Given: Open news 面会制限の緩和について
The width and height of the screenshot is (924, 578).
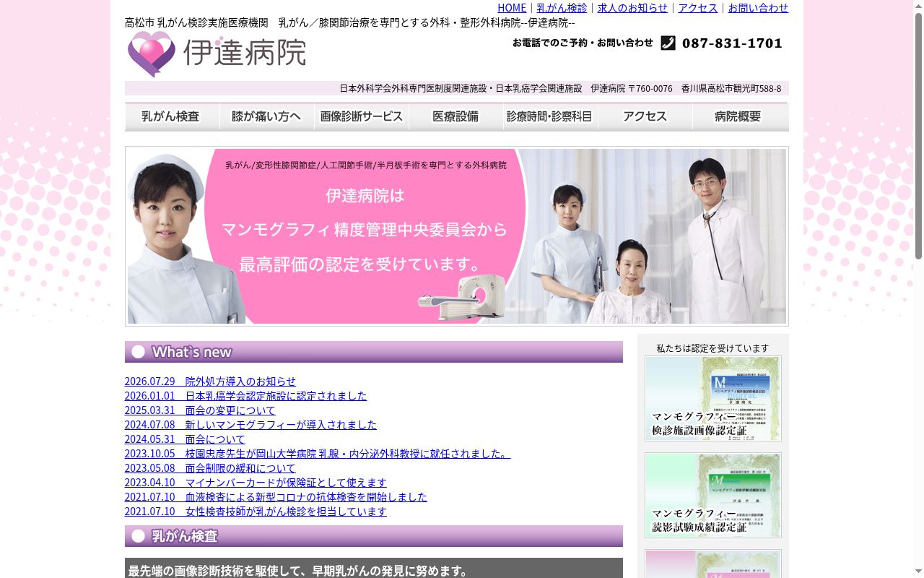Looking at the screenshot, I should pos(210,468).
